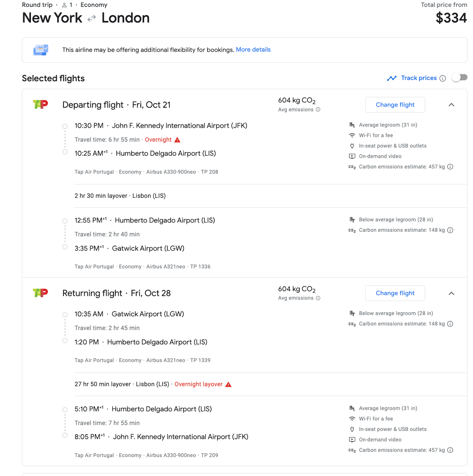Screen dimensions: 473x476
Task: Click the On-demand video icon
Action: click(352, 156)
